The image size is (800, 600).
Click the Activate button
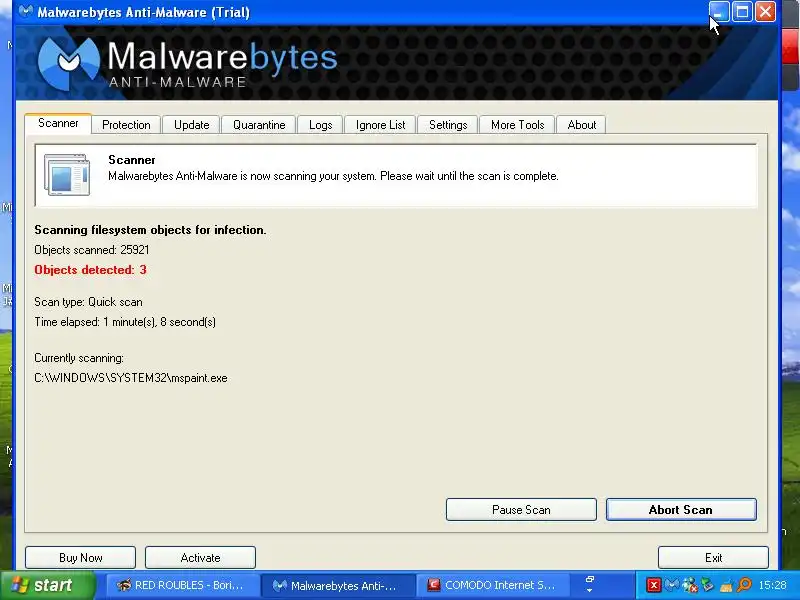coord(200,558)
